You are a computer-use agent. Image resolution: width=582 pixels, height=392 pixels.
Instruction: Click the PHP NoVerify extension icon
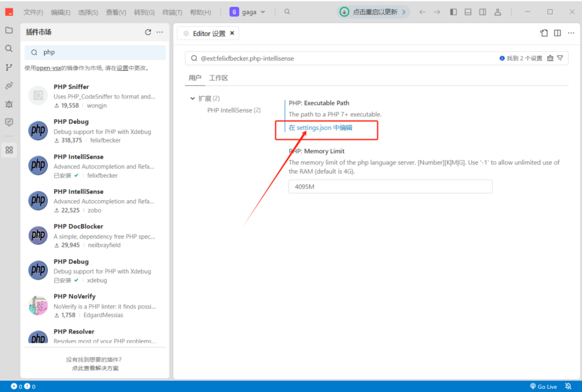pos(38,305)
